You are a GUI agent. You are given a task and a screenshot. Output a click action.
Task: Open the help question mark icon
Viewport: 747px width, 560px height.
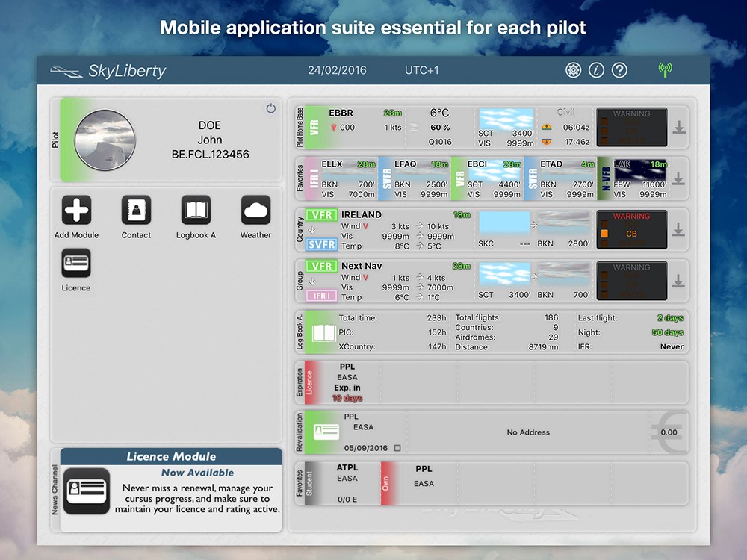tap(619, 70)
